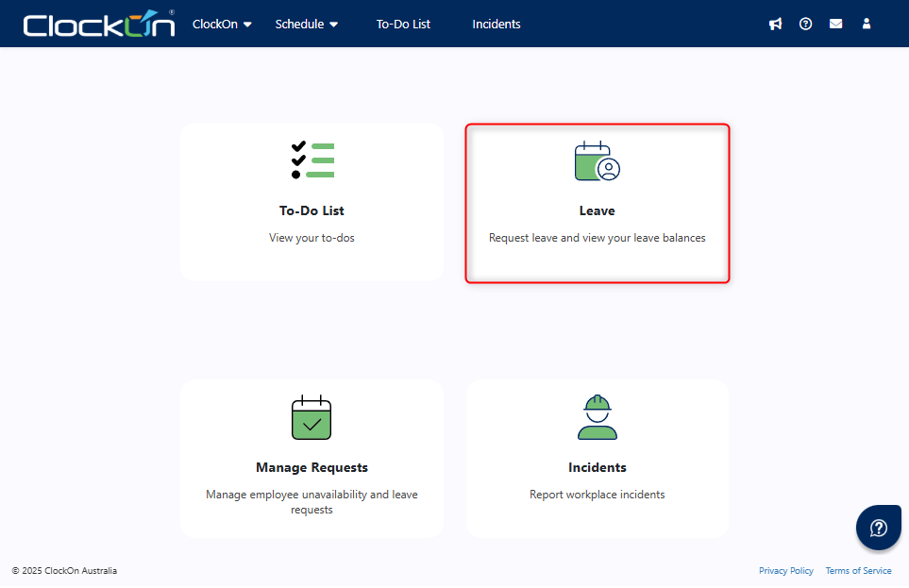Go to Incidents in navigation bar

(497, 25)
